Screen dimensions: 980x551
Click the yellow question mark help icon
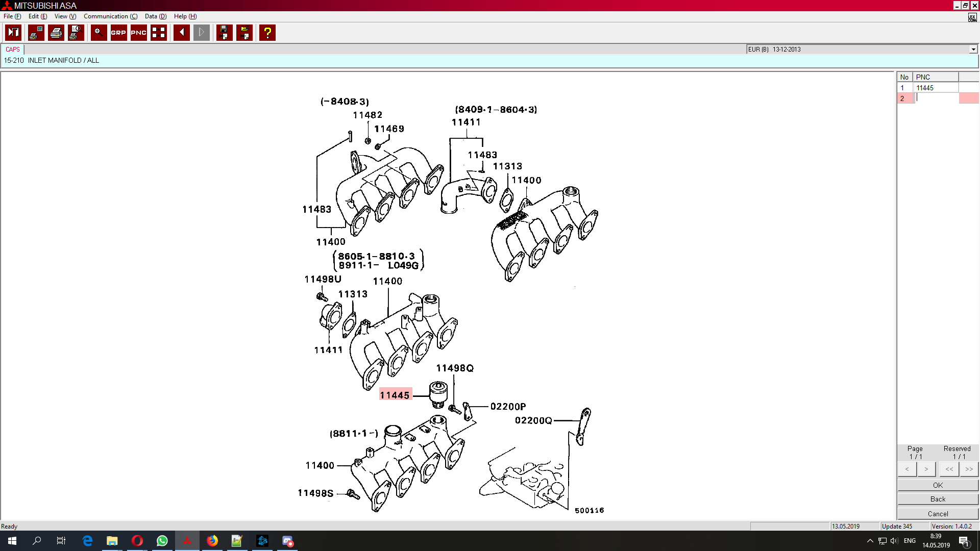pyautogui.click(x=267, y=33)
